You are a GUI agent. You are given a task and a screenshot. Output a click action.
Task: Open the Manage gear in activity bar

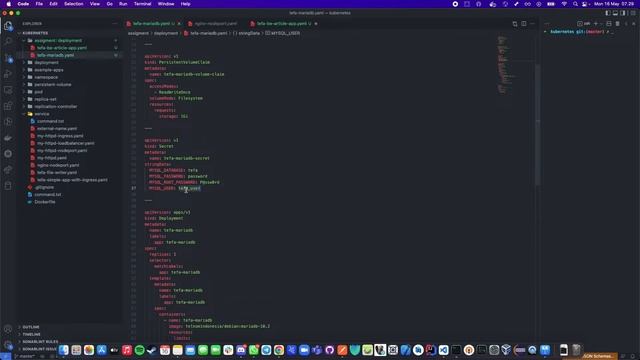8,344
